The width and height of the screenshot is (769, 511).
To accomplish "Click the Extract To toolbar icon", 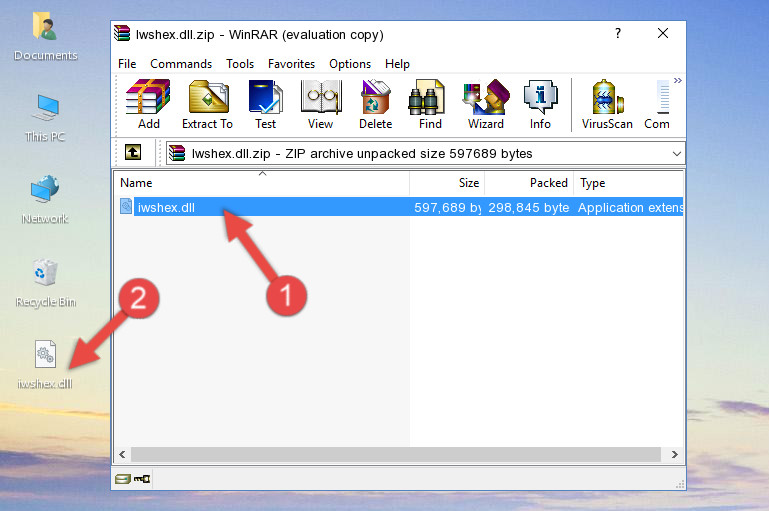I will pos(207,104).
